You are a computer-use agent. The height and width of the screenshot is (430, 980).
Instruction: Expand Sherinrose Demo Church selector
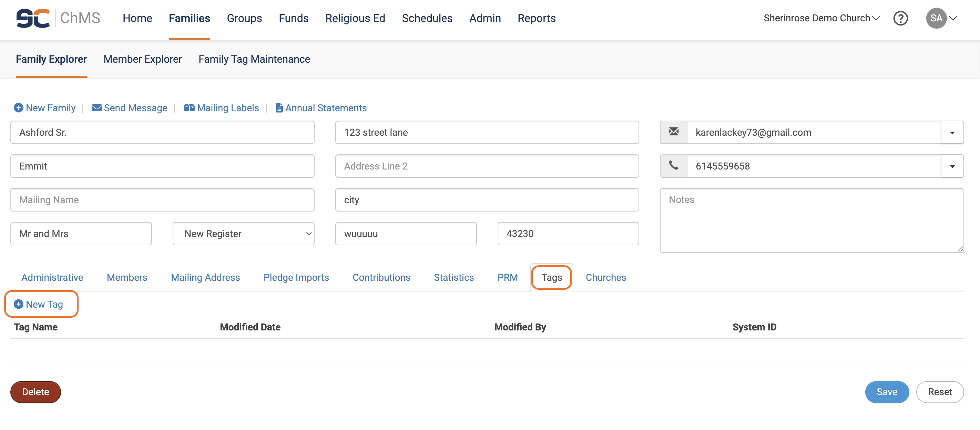coord(821,18)
